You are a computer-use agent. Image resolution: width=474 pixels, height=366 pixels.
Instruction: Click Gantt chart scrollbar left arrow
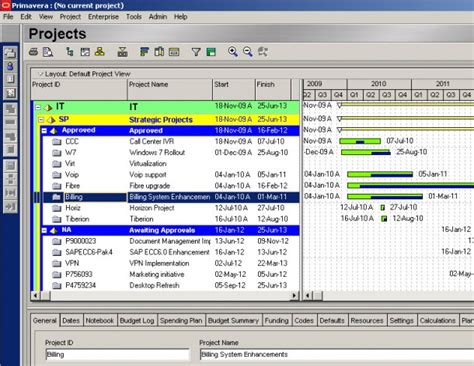tap(308, 295)
